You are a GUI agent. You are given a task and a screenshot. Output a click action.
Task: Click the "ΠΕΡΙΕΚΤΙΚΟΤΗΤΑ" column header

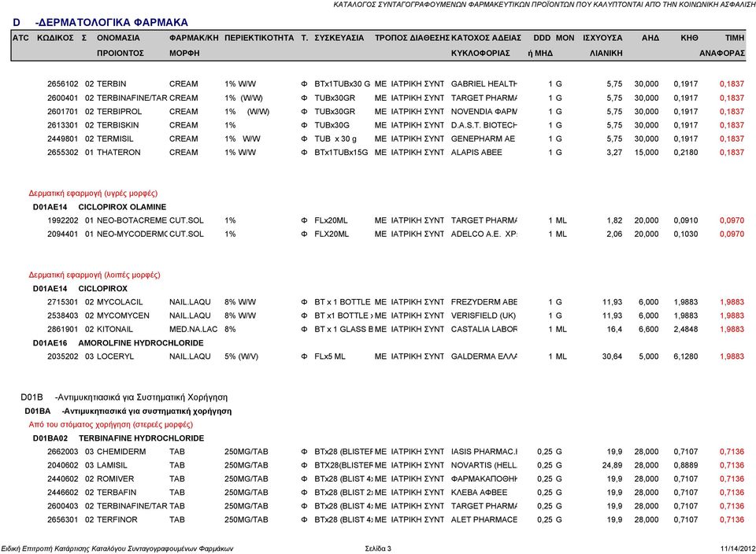tap(259, 38)
